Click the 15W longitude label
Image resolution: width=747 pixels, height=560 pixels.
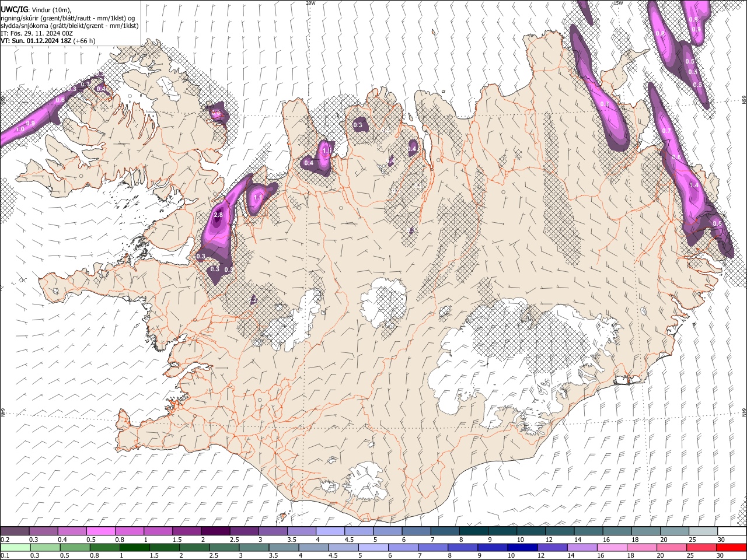[x=618, y=3]
